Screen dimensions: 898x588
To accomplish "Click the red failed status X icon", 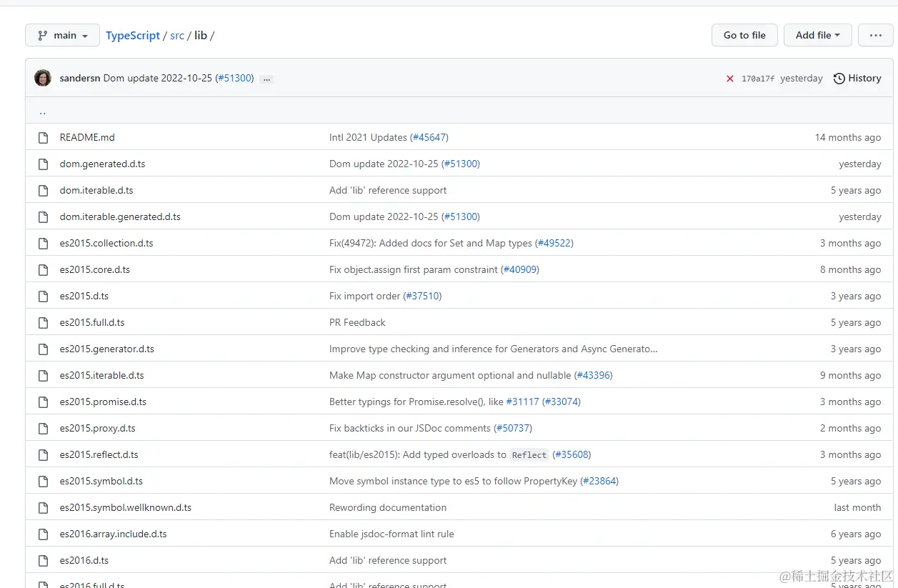I will [729, 79].
